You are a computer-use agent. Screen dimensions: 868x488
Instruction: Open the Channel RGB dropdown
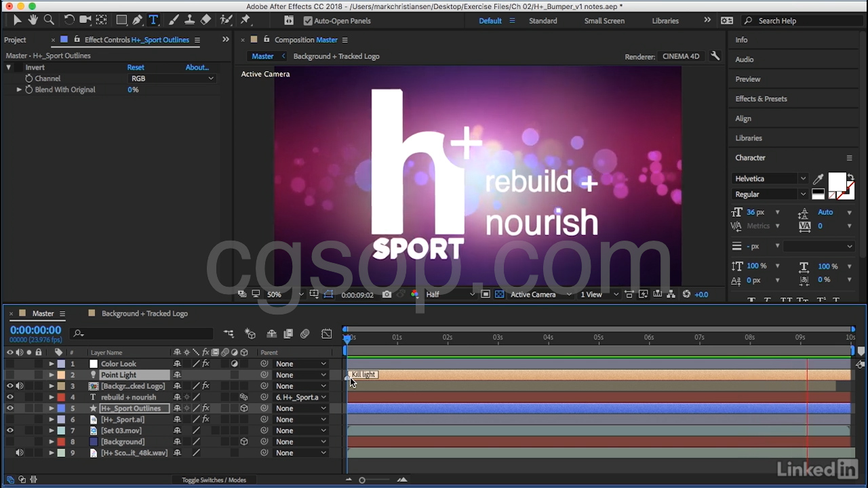click(172, 79)
